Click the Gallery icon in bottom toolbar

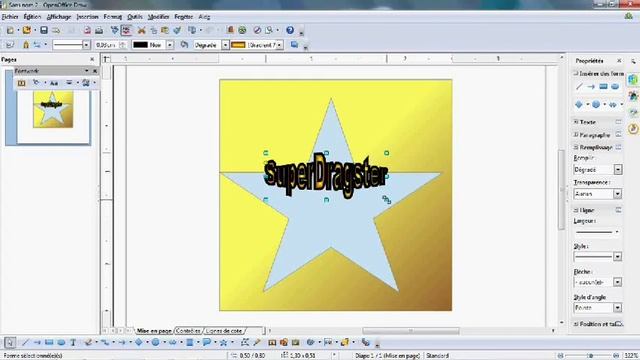click(296, 342)
